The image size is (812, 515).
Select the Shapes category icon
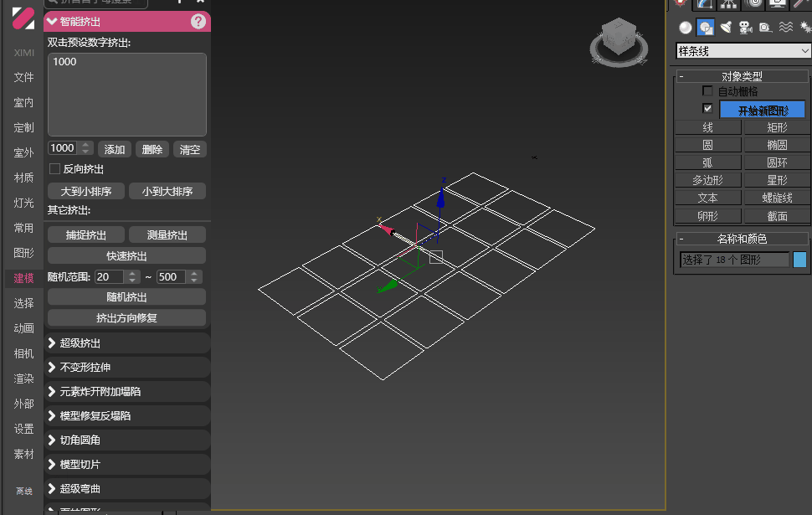tap(706, 28)
